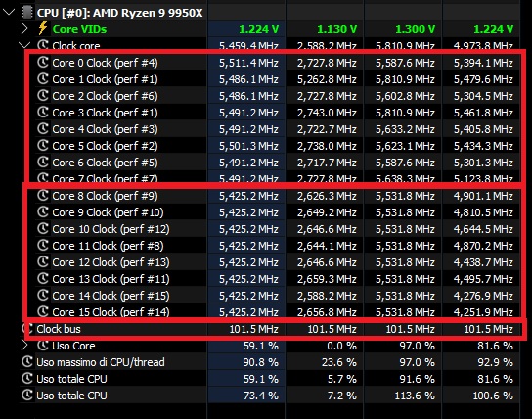The width and height of the screenshot is (532, 419).
Task: Click the 4,644.5 MHz average of Core 10
Action: pyautogui.click(x=483, y=229)
